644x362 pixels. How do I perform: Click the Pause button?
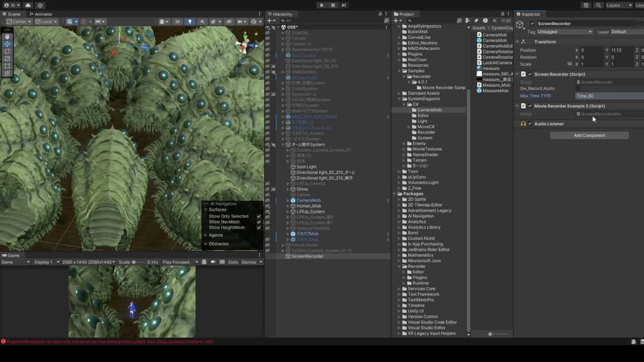click(x=333, y=5)
